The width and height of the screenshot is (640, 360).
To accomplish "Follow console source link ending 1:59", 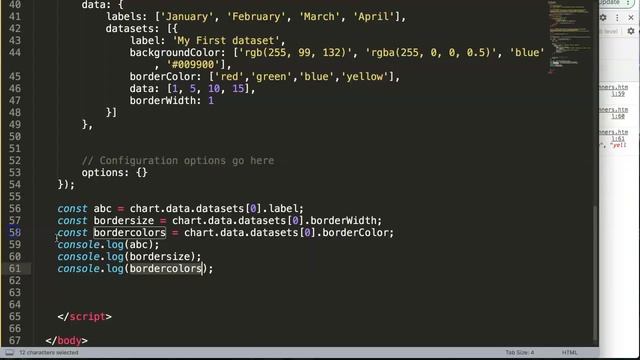I will point(613,91).
